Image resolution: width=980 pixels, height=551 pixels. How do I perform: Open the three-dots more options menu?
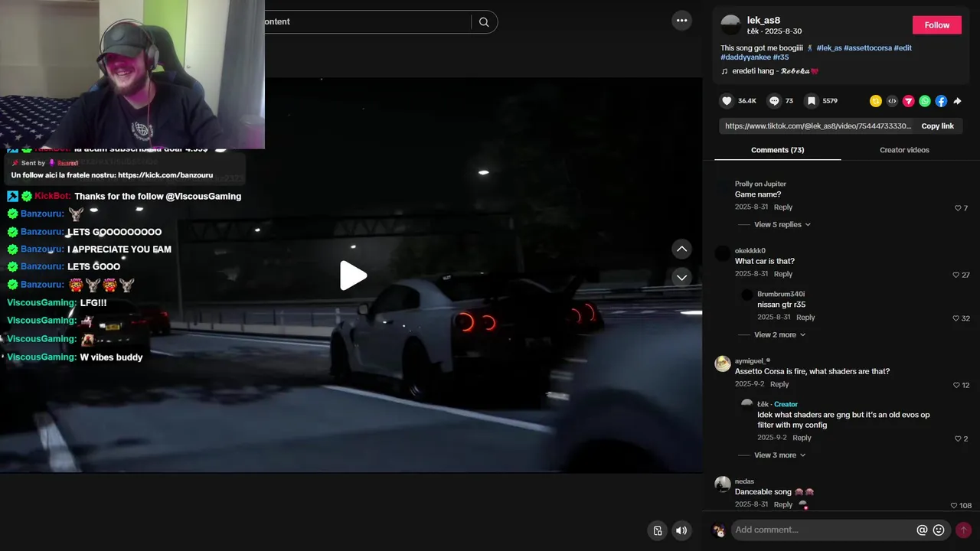click(x=681, y=21)
